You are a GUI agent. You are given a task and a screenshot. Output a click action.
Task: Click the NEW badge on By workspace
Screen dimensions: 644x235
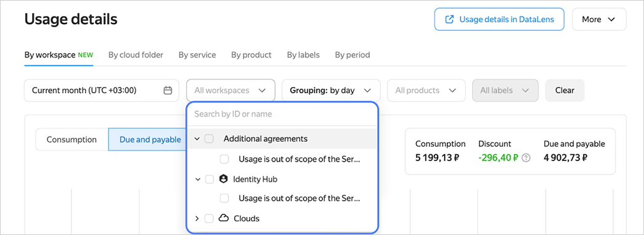(86, 55)
